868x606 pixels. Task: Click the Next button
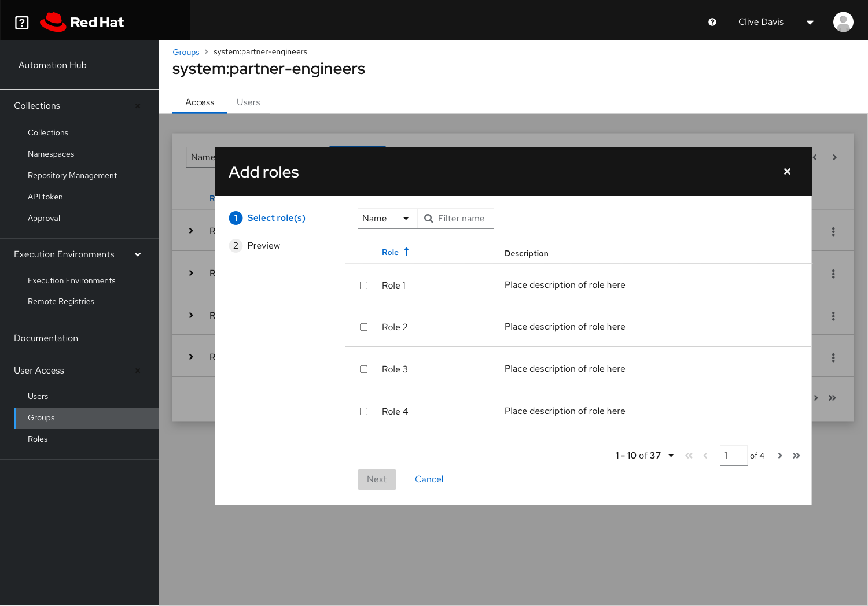tap(377, 479)
